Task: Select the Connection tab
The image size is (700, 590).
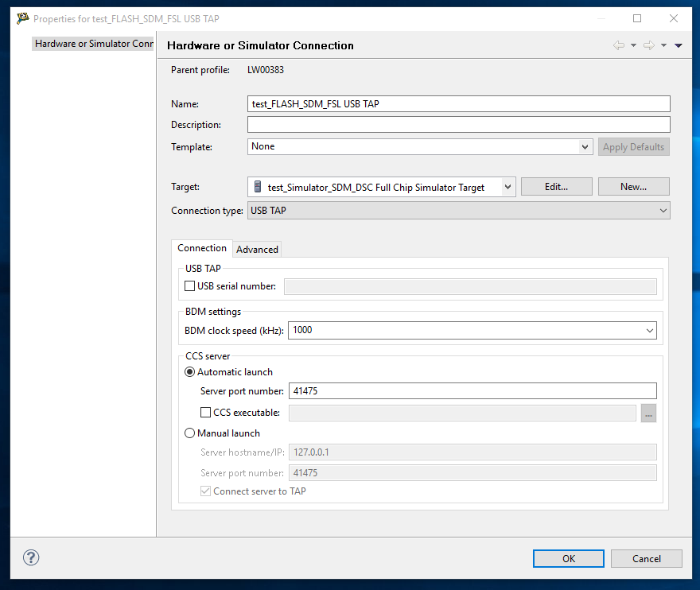Action: coord(202,248)
